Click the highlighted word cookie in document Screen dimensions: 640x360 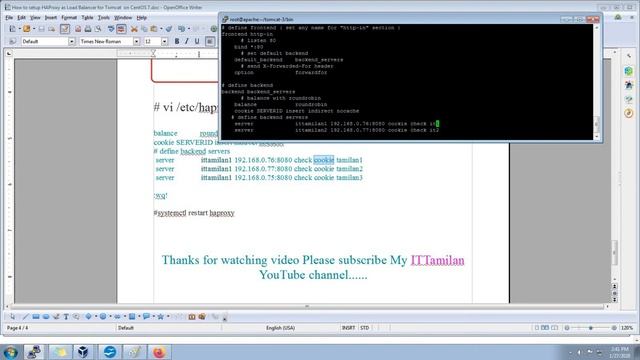[x=324, y=160]
